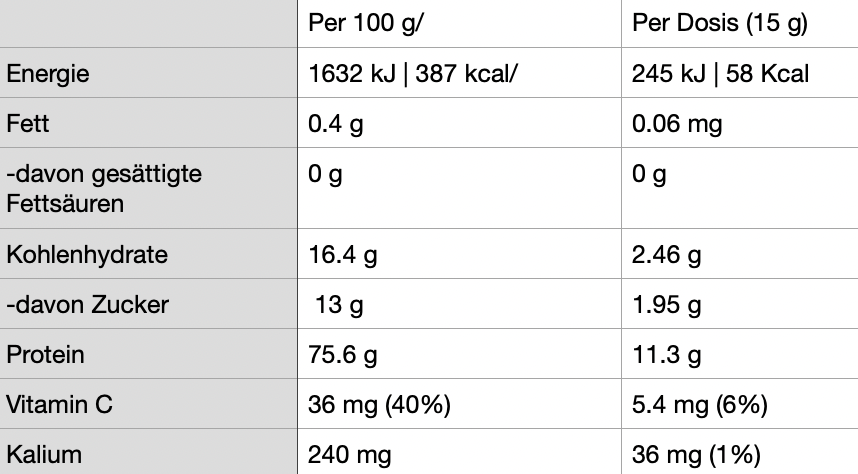The image size is (858, 474).
Task: Select the 2.46 g carbohydrate cell
Action: pos(740,254)
